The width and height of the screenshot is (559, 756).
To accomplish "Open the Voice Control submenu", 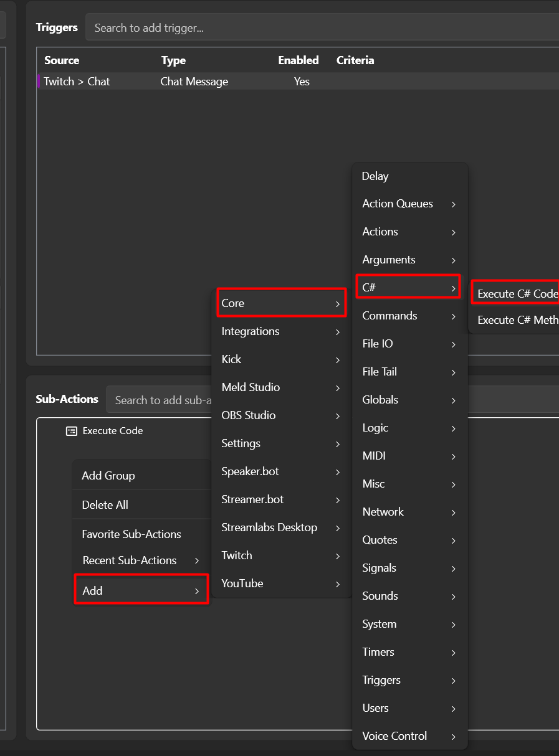I will tap(410, 736).
